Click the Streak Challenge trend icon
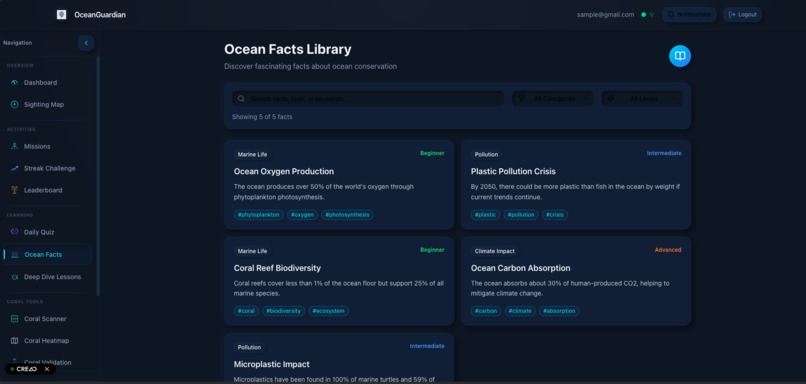Screen dimensions: 806x384 pyautogui.click(x=14, y=169)
